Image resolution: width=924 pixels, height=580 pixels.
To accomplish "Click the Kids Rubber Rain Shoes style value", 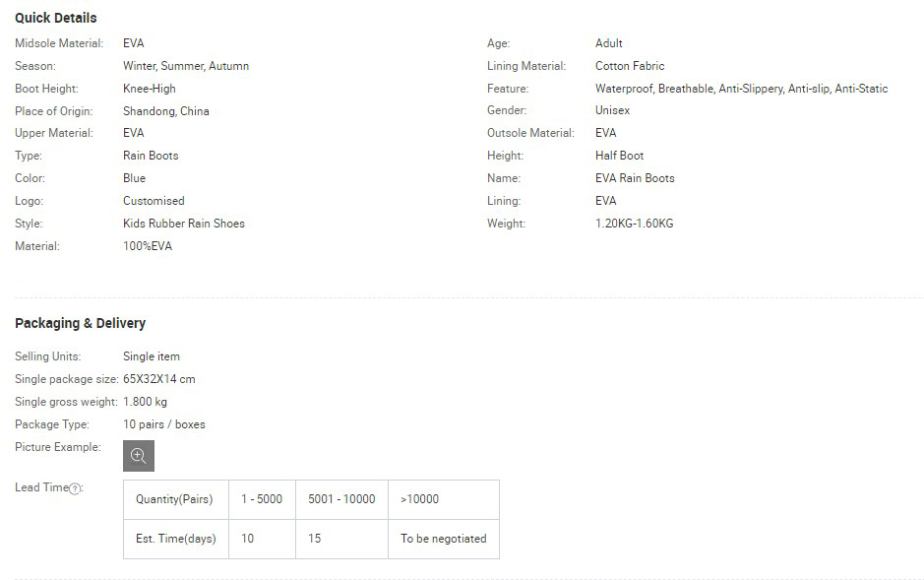I will pyautogui.click(x=184, y=224).
